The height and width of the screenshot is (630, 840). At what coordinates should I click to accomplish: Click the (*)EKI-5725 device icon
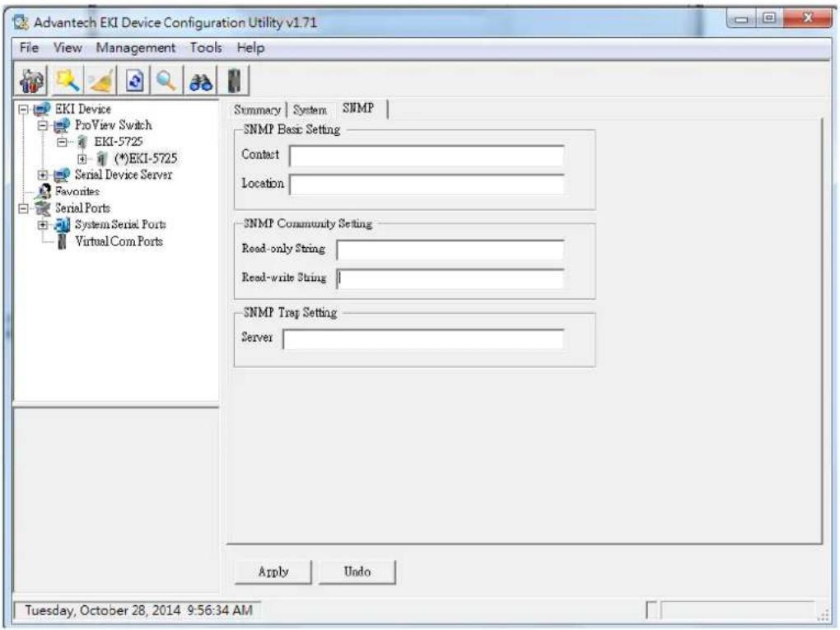[102, 159]
